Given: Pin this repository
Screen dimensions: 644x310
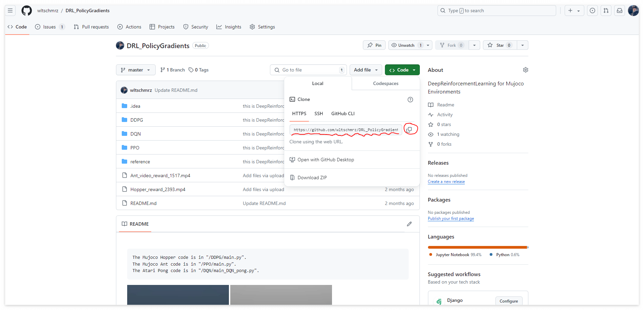Looking at the screenshot, I should (374, 45).
